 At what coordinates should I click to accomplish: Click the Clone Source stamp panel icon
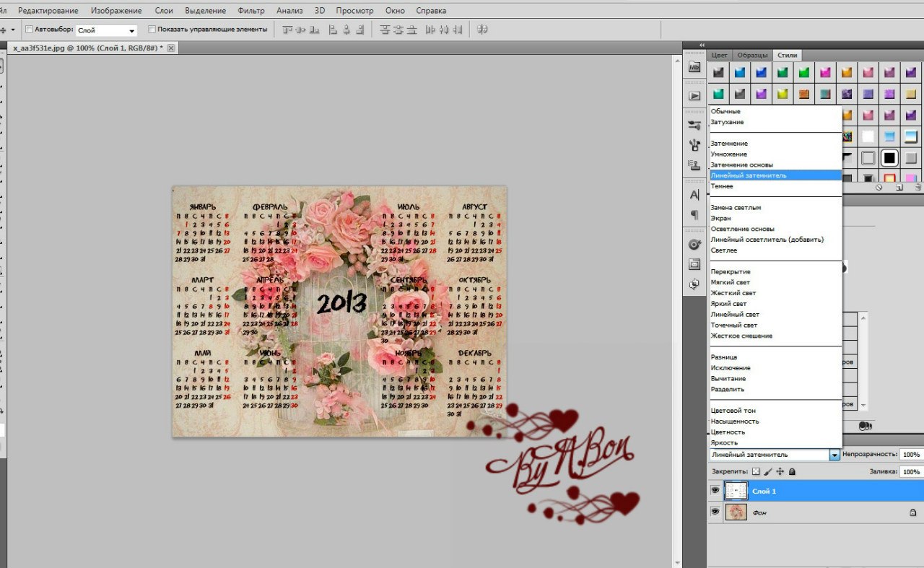click(694, 165)
